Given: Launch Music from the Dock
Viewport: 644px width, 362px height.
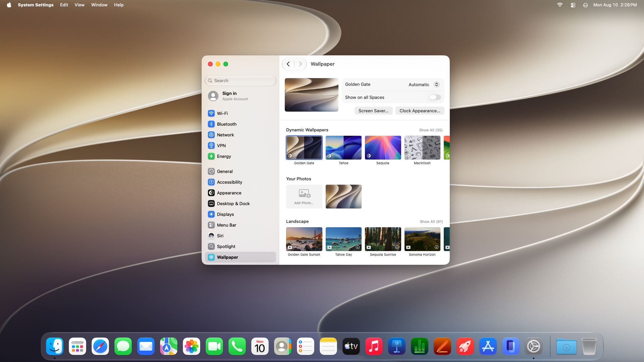Looking at the screenshot, I should 374,346.
